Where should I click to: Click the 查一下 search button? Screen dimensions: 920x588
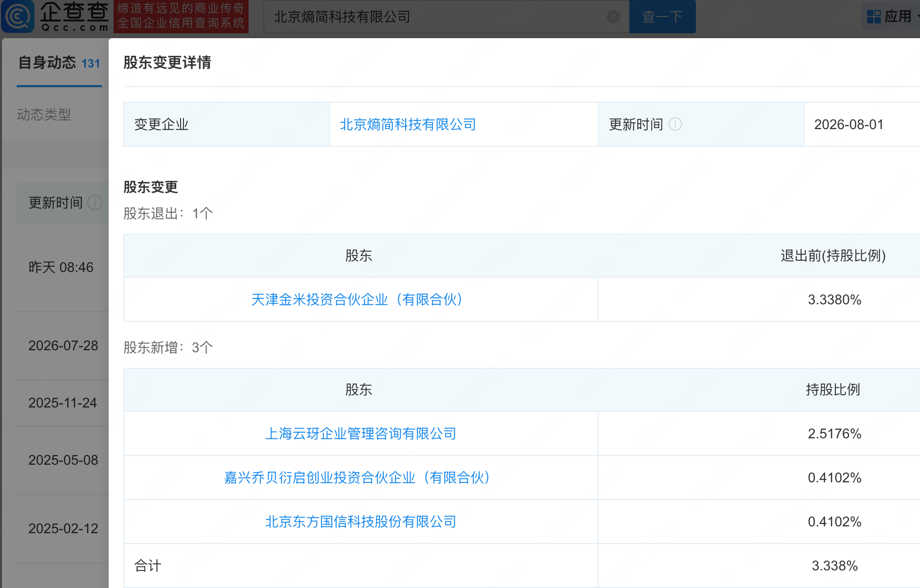662,17
